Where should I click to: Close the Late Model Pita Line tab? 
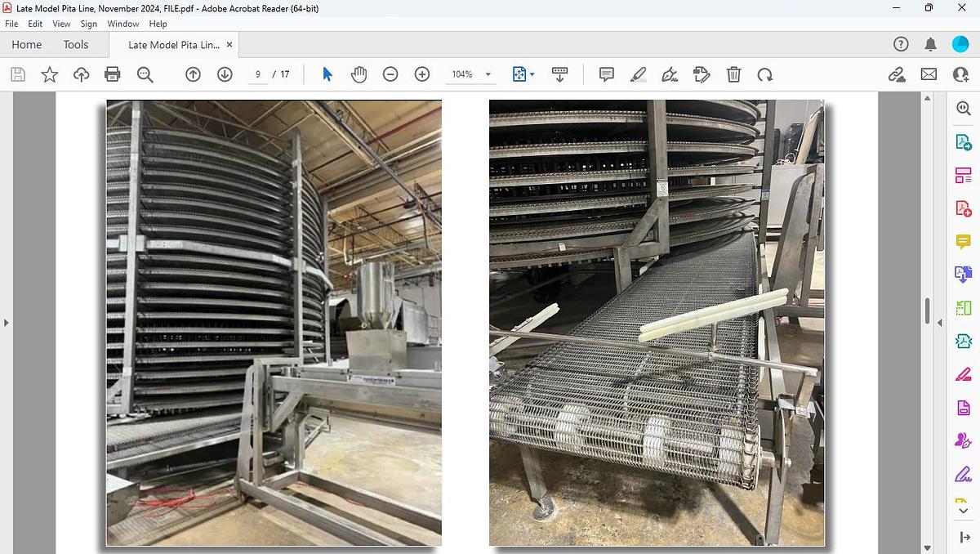click(x=229, y=45)
